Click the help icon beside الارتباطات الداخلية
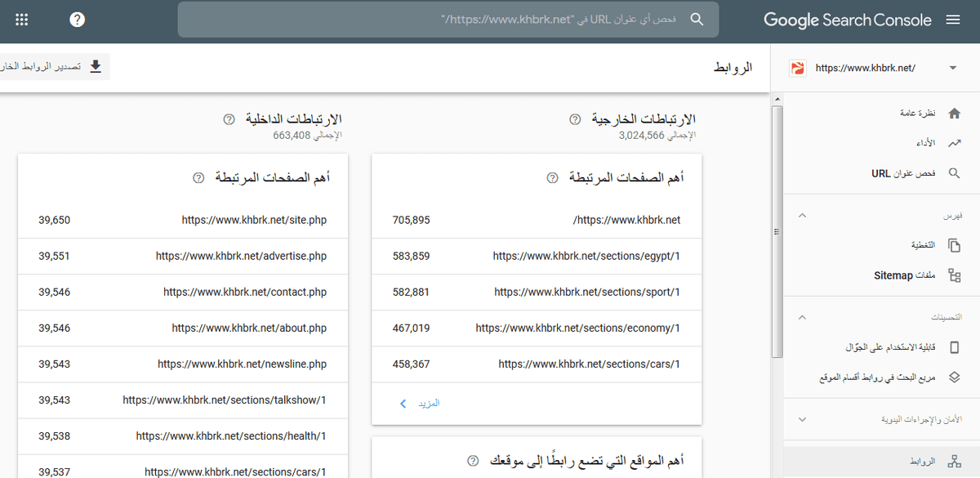This screenshot has width=980, height=478. pos(229,119)
